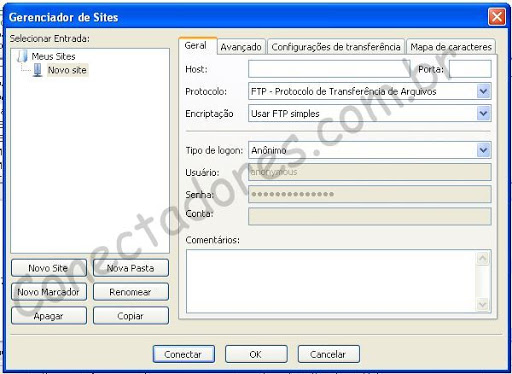Click the Apagar button

point(49,316)
